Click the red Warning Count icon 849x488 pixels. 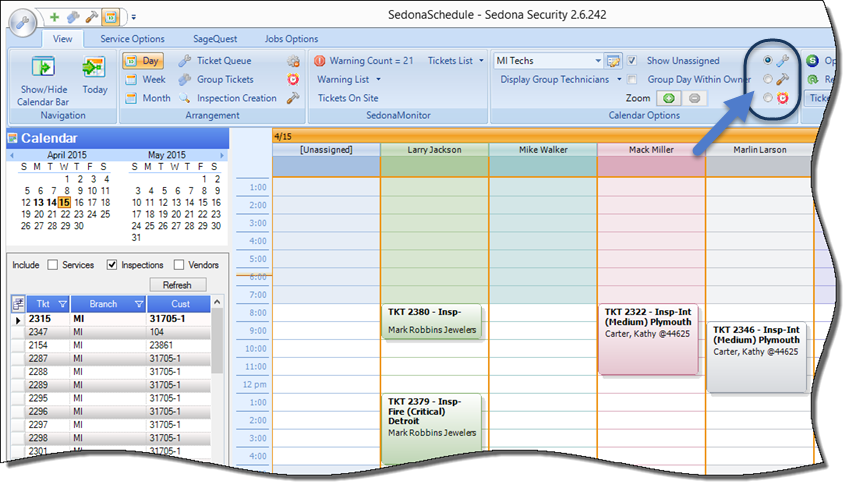pyautogui.click(x=319, y=61)
